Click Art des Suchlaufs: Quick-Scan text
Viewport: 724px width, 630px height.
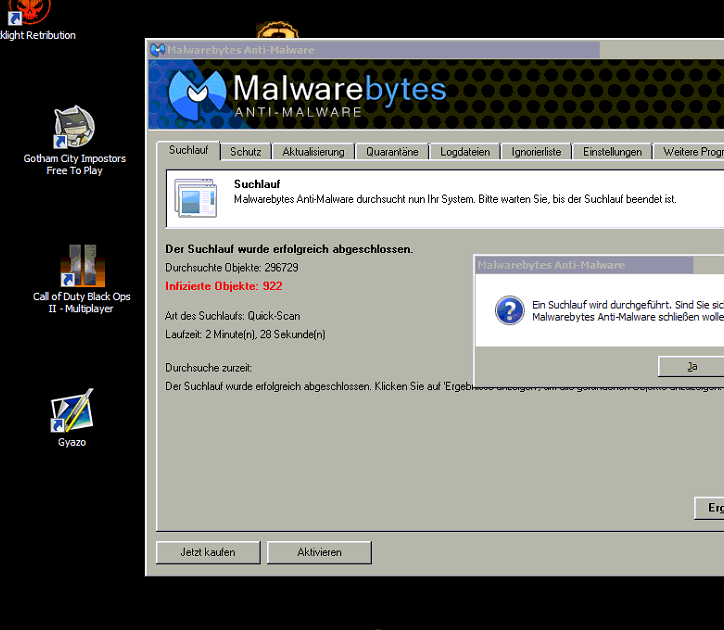pyautogui.click(x=232, y=316)
